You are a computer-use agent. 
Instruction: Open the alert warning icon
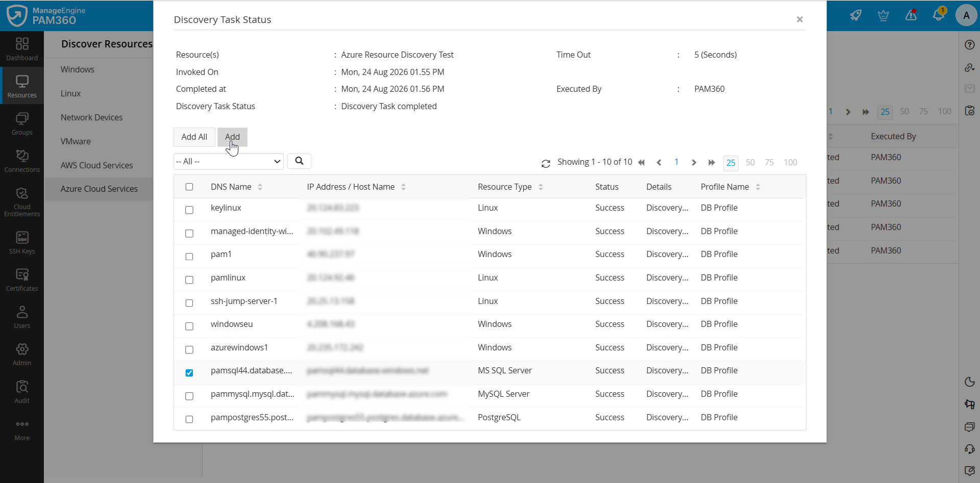(911, 15)
